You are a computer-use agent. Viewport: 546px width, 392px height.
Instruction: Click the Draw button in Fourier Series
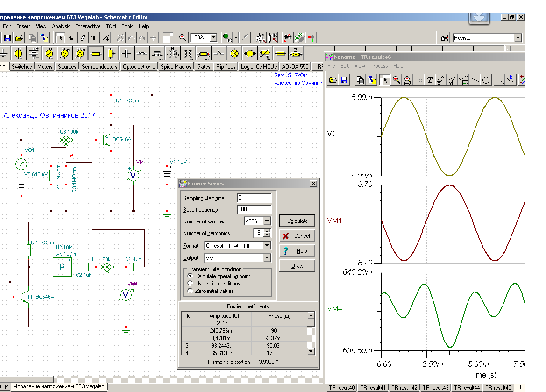[297, 266]
